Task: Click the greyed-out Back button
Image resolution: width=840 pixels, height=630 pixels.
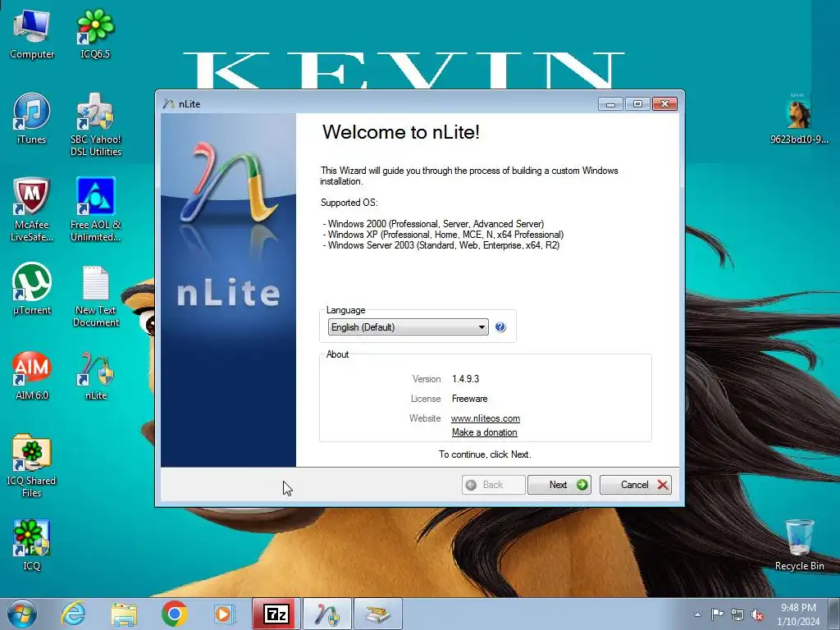Action: (x=493, y=485)
